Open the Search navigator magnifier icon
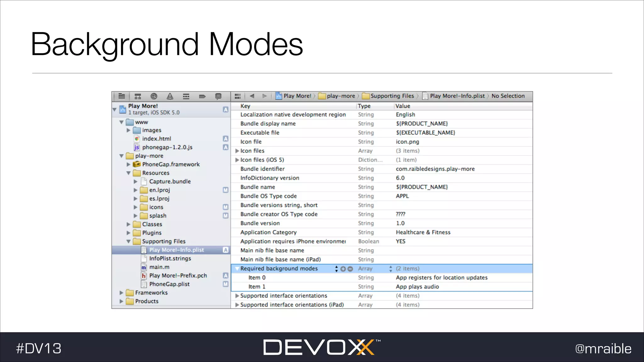Screen dimensions: 644x362 click(154, 96)
